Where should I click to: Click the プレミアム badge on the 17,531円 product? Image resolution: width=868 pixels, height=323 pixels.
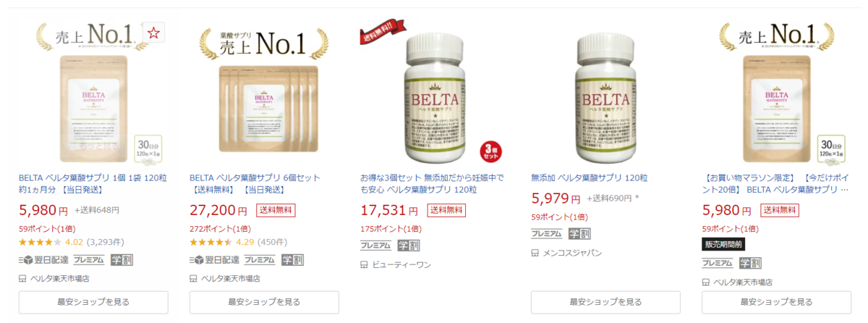(x=375, y=246)
